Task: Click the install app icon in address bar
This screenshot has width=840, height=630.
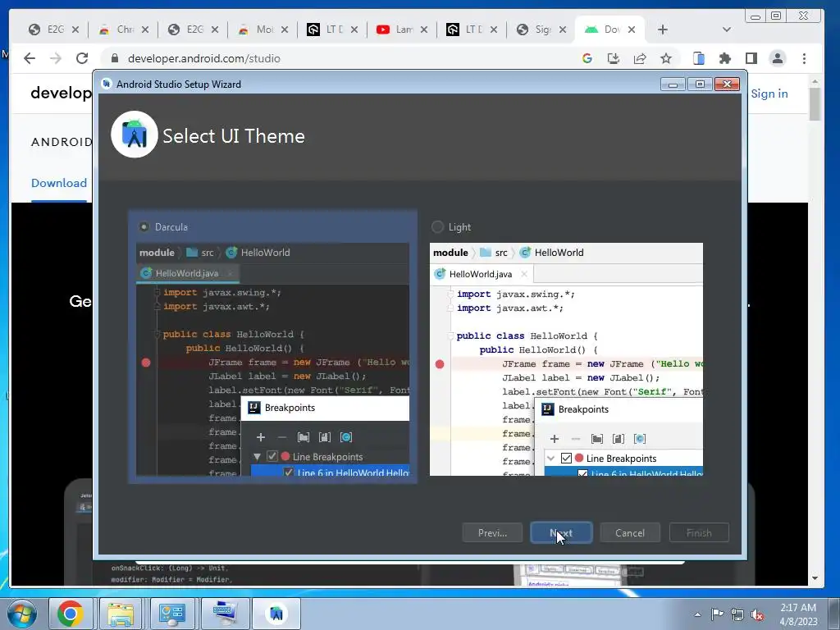Action: point(614,58)
